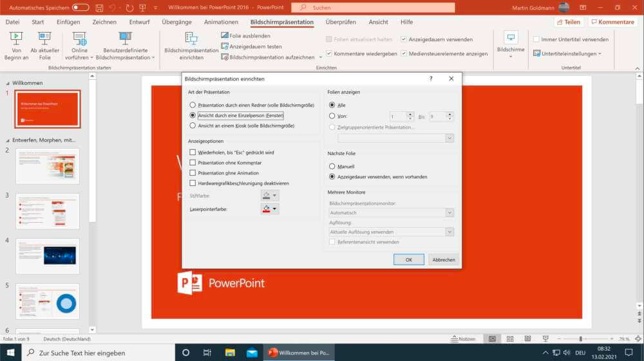The image size is (644, 361).
Task: Open Mail app from taskbar
Action: (252, 353)
